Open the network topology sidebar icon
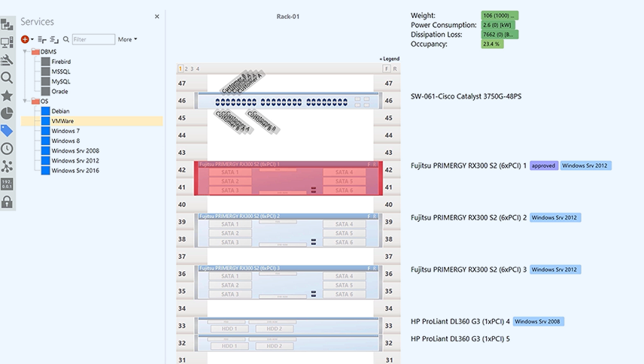Viewport: 644px width, 364px height. point(8,166)
